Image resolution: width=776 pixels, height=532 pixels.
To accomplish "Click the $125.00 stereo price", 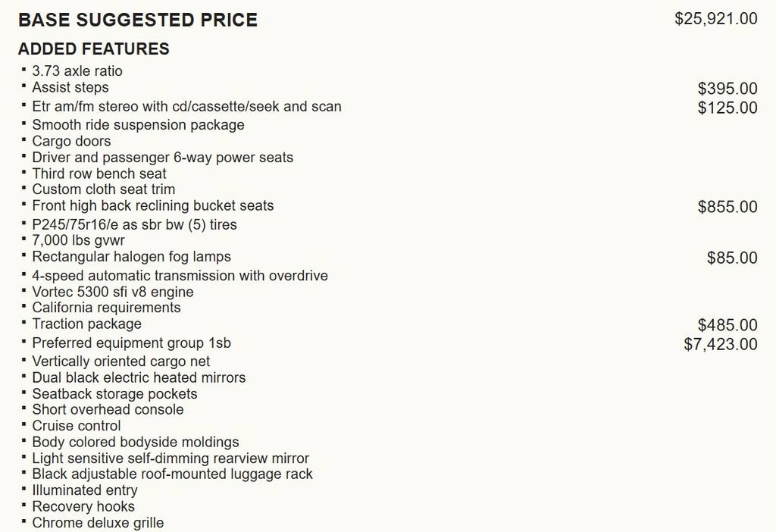I will coord(727,108).
